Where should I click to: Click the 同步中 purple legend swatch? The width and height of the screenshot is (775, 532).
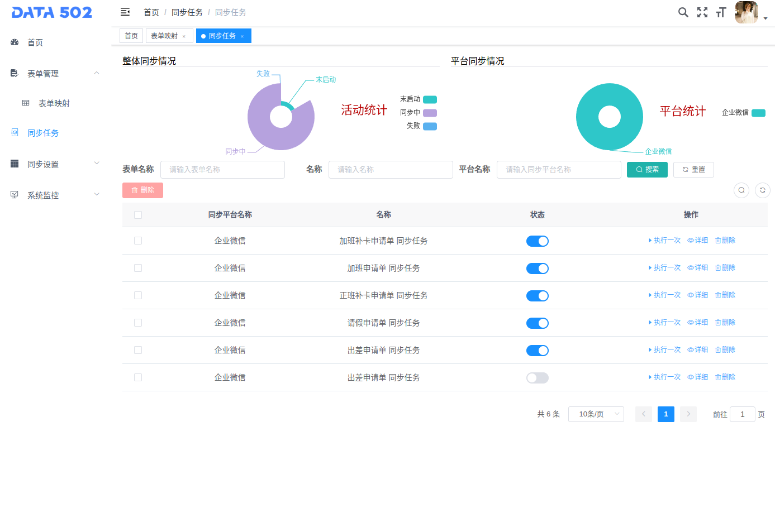[x=430, y=113]
